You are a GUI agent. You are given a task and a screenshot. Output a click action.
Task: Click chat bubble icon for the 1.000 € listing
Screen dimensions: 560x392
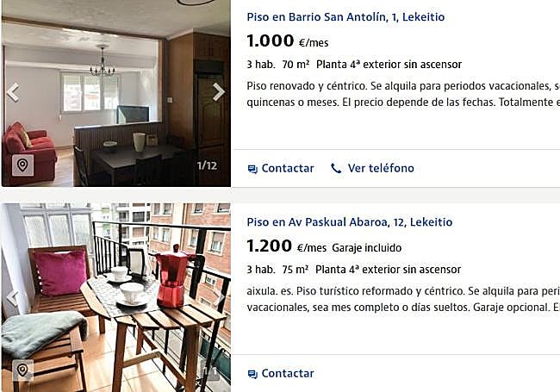pos(252,169)
